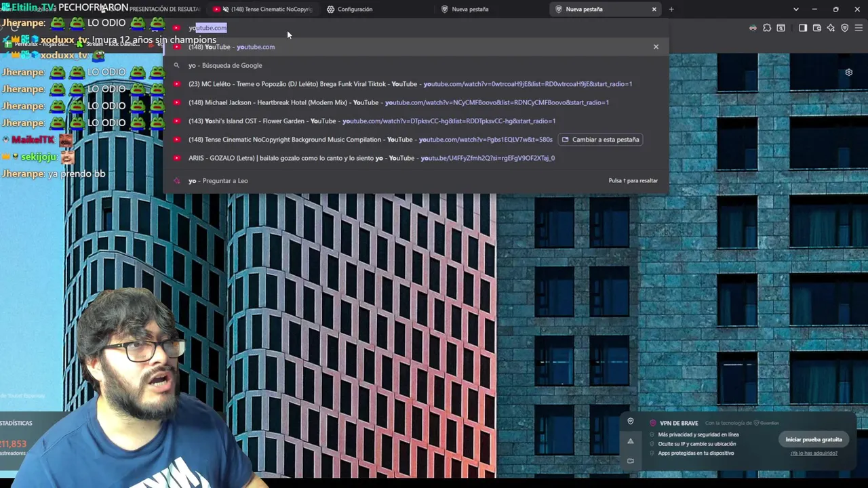This screenshot has height=488, width=868.
Task: Switch to the Tense Cinematic NoCopyright tab
Action: (264, 9)
